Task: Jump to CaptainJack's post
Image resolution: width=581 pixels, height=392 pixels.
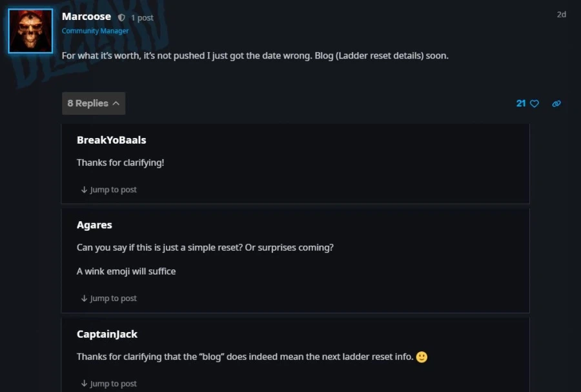Action: click(x=108, y=384)
